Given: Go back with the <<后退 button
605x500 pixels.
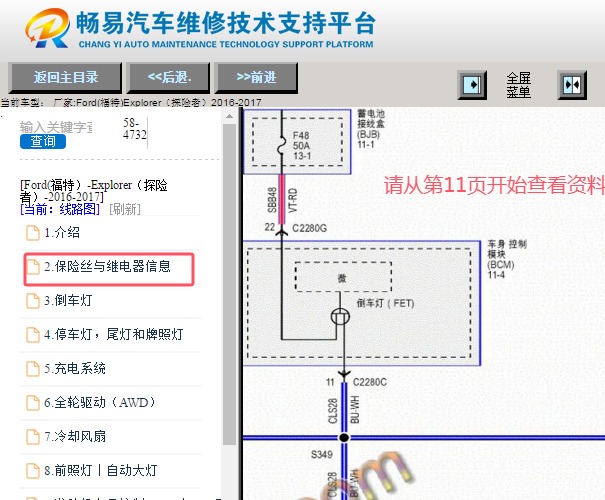Looking at the screenshot, I should 169,78.
